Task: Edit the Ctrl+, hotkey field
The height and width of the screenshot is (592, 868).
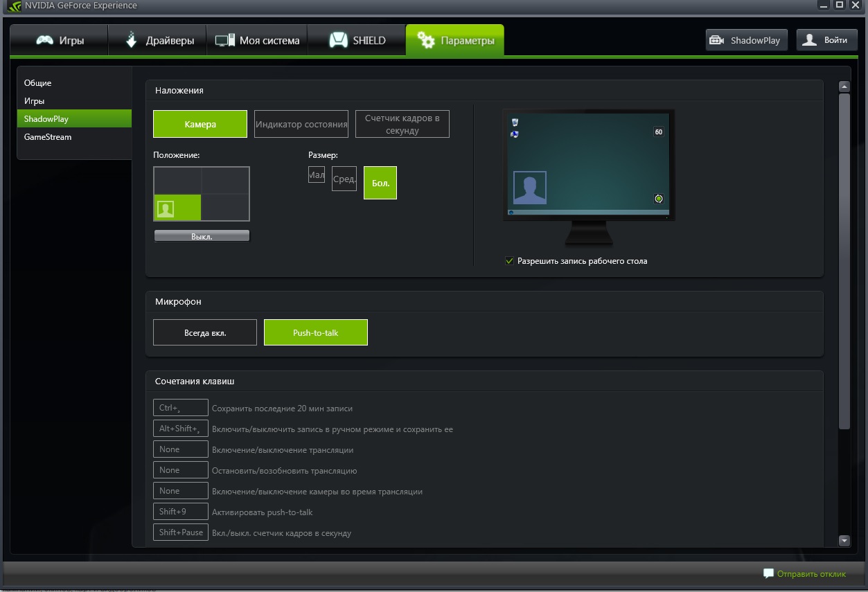Action: pos(181,408)
